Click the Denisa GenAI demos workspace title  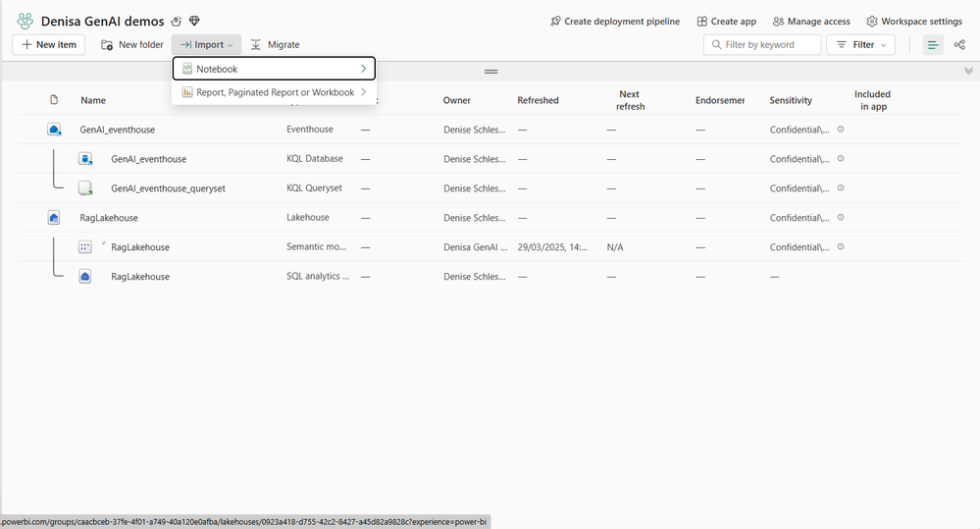tap(102, 22)
